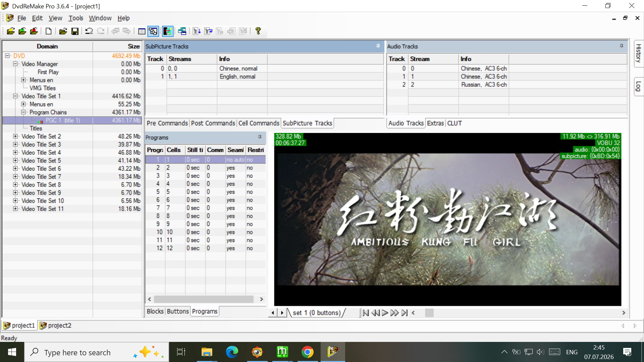
Task: Collapse the DVD root node
Action: [x=7, y=56]
